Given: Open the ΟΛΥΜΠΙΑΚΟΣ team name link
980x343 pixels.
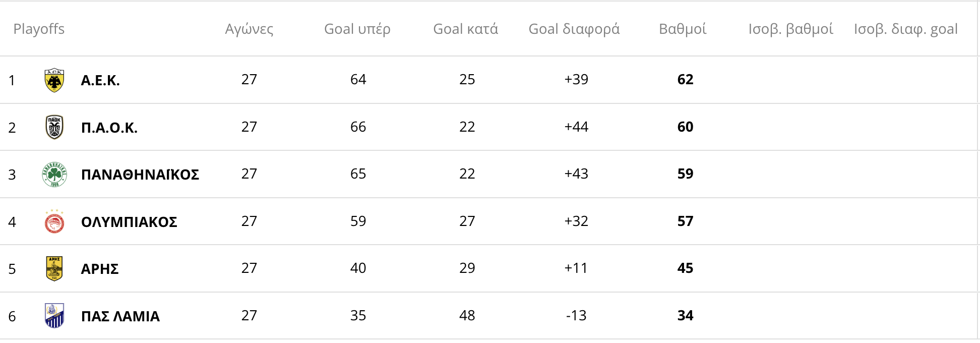Looking at the screenshot, I should click(129, 222).
